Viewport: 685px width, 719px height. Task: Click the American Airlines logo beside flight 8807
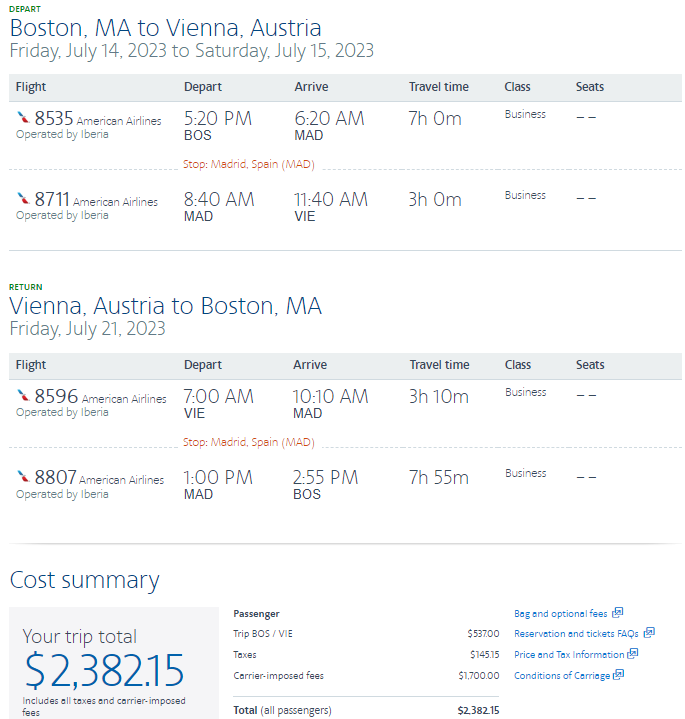[x=23, y=477]
